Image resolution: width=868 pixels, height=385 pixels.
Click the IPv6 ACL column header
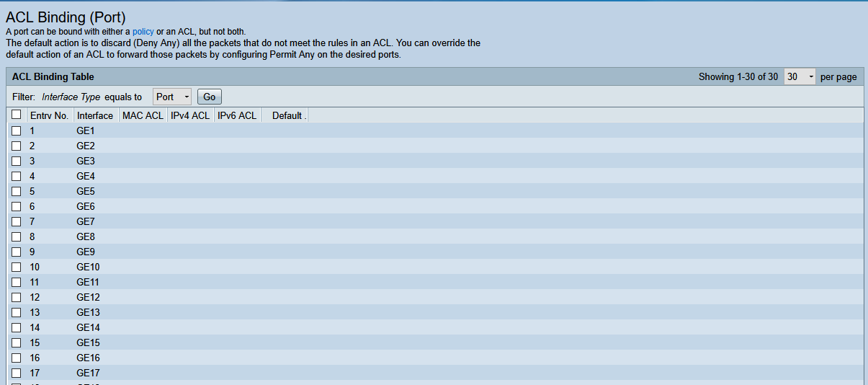tap(237, 115)
